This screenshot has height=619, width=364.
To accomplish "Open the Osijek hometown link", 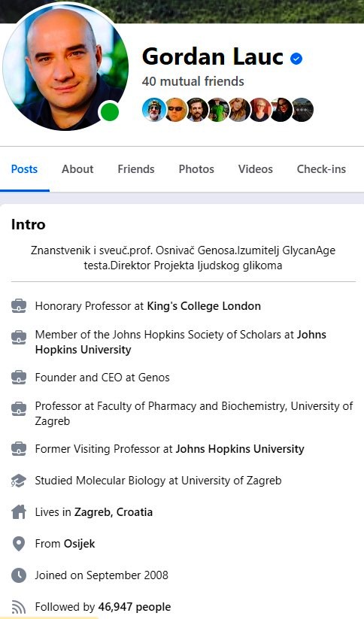I will [80, 544].
